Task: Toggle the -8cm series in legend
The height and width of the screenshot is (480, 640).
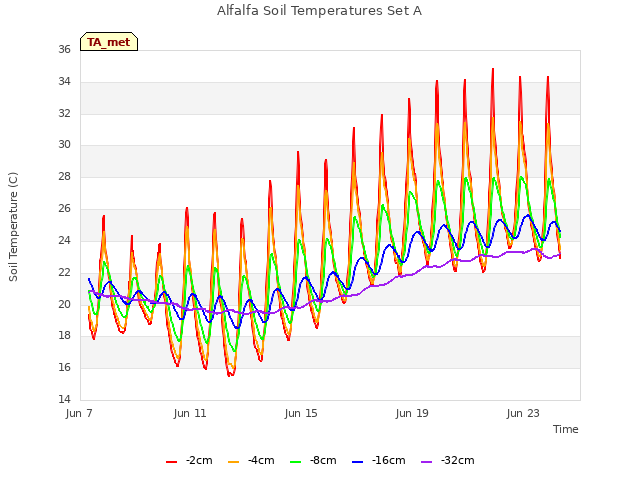Action: point(313,461)
